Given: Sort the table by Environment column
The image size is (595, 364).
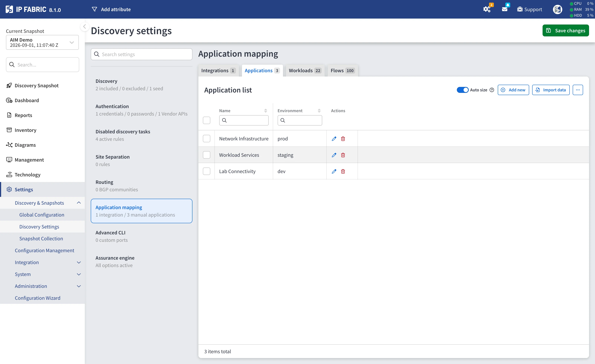Looking at the screenshot, I should pos(319,111).
